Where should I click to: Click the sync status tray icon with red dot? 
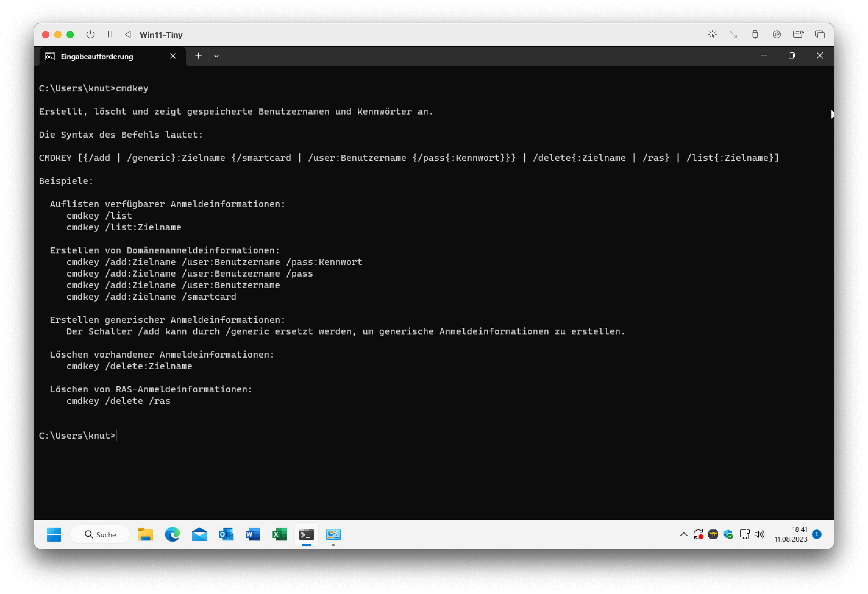(x=698, y=534)
